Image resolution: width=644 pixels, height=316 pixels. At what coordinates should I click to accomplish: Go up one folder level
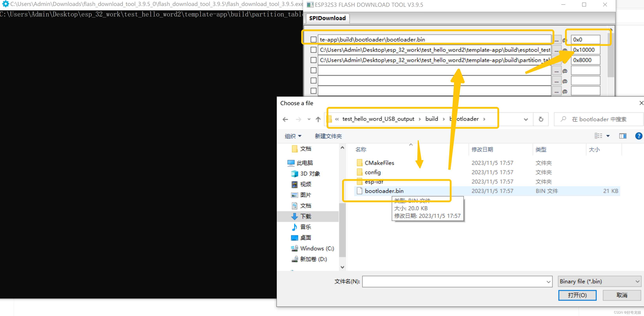318,119
